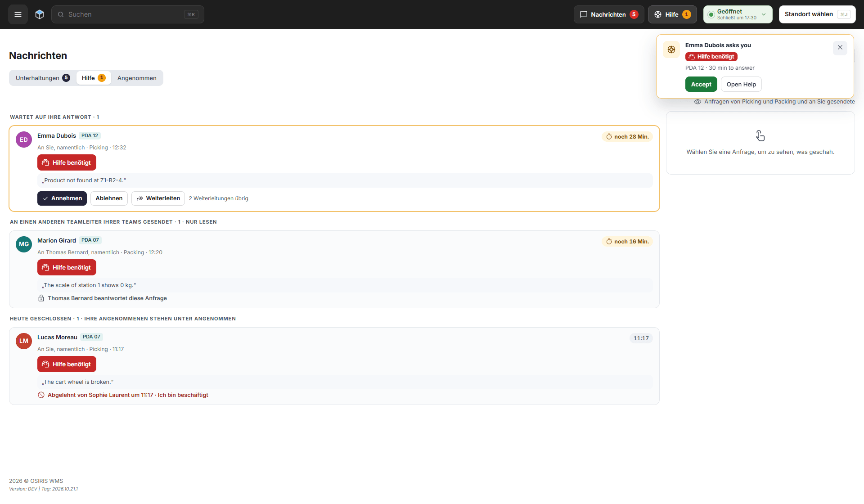Open the Hilfe menu in top bar
The image size is (864, 504).
pos(672,14)
